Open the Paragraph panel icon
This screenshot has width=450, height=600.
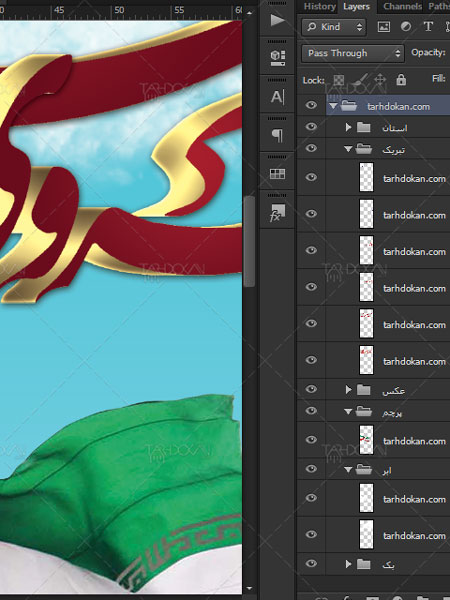[x=277, y=135]
